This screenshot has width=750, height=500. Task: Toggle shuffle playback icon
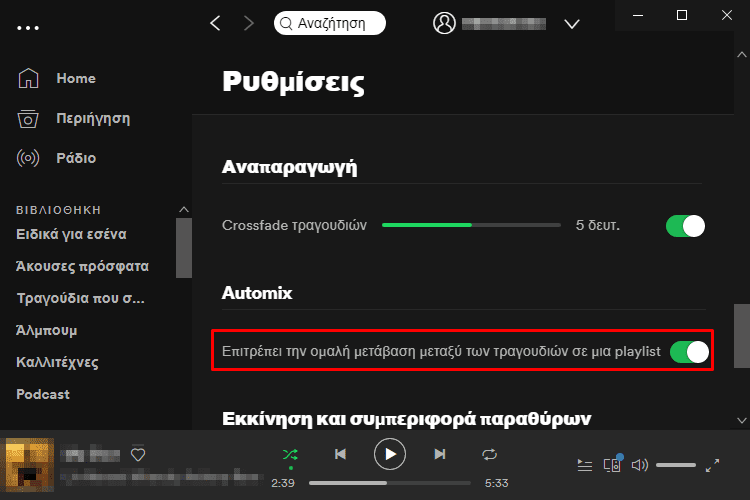point(290,454)
